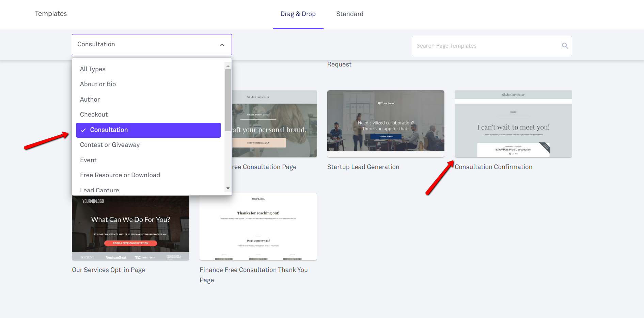Select the Drag & Drop tab
644x318 pixels.
[298, 14]
